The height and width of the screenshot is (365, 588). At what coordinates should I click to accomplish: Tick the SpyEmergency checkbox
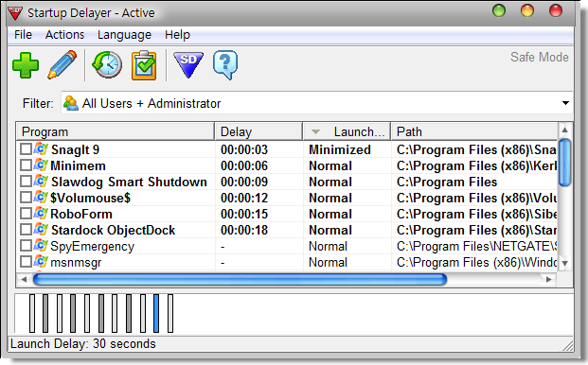(26, 246)
